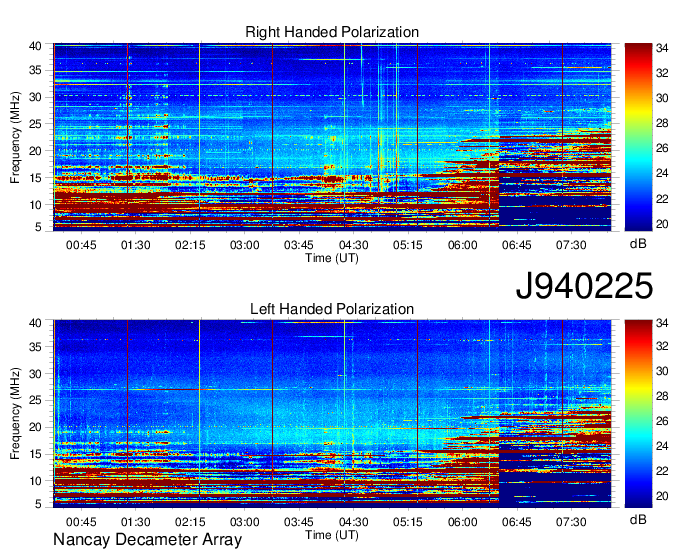The width and height of the screenshot is (680, 552).
Task: Click 24 dB label on Right Handed colorbar
Action: tap(662, 173)
